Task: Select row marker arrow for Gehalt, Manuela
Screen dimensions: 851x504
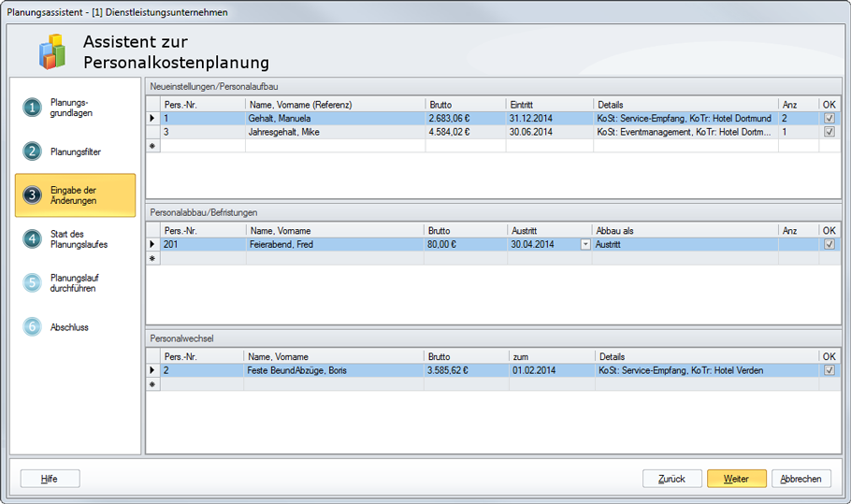Action: (x=152, y=118)
